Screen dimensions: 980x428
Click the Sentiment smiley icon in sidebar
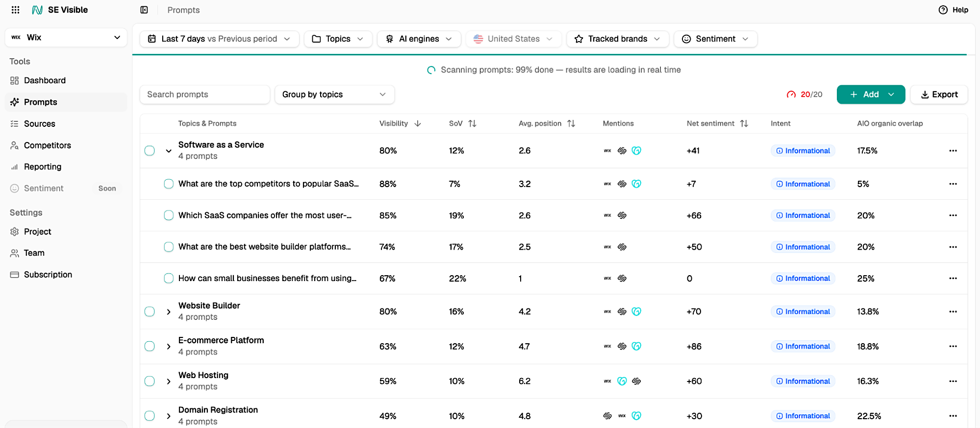[x=15, y=189]
